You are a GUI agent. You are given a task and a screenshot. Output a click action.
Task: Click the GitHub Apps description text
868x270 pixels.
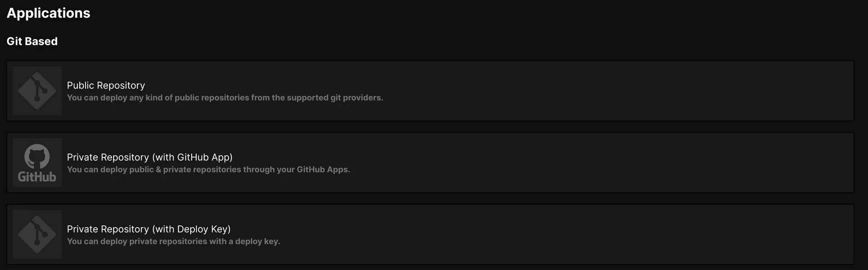click(x=208, y=170)
